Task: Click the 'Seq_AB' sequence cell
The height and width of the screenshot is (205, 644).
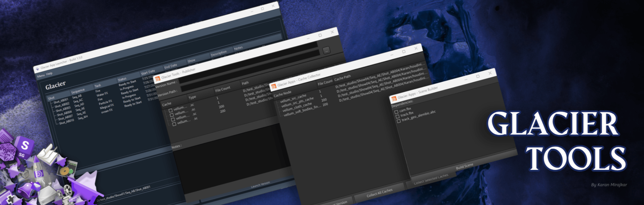Action: click(77, 96)
